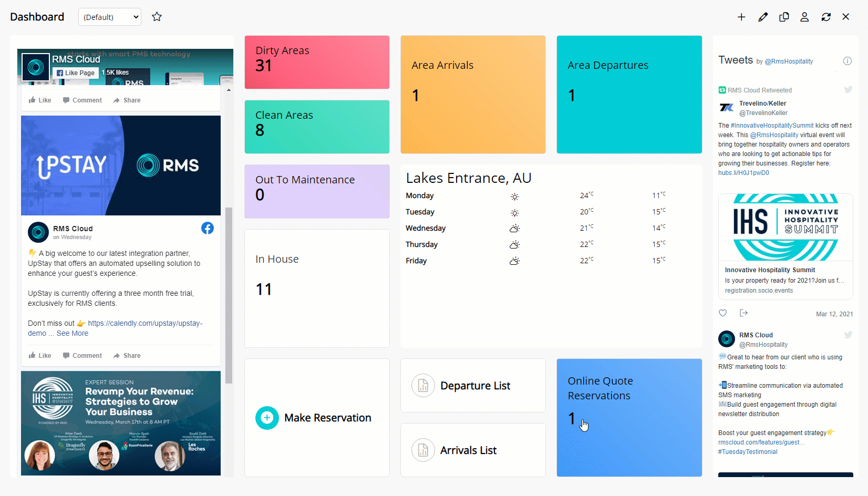Click the Tuesday sunny weather icon

tap(514, 213)
